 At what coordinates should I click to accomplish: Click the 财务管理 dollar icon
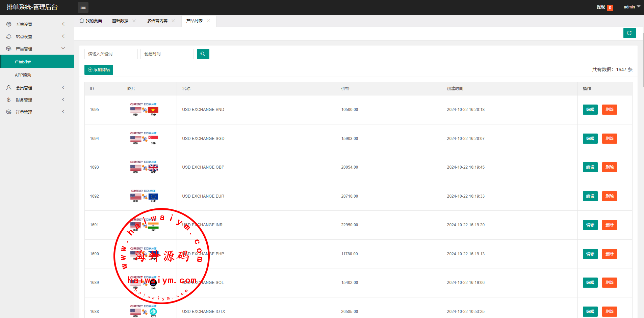[9, 100]
